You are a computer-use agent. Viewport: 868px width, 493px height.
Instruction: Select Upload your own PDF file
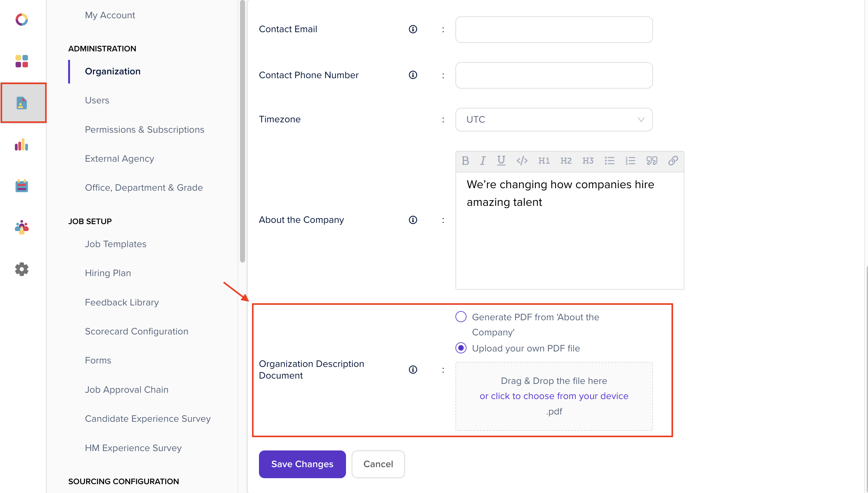click(461, 348)
